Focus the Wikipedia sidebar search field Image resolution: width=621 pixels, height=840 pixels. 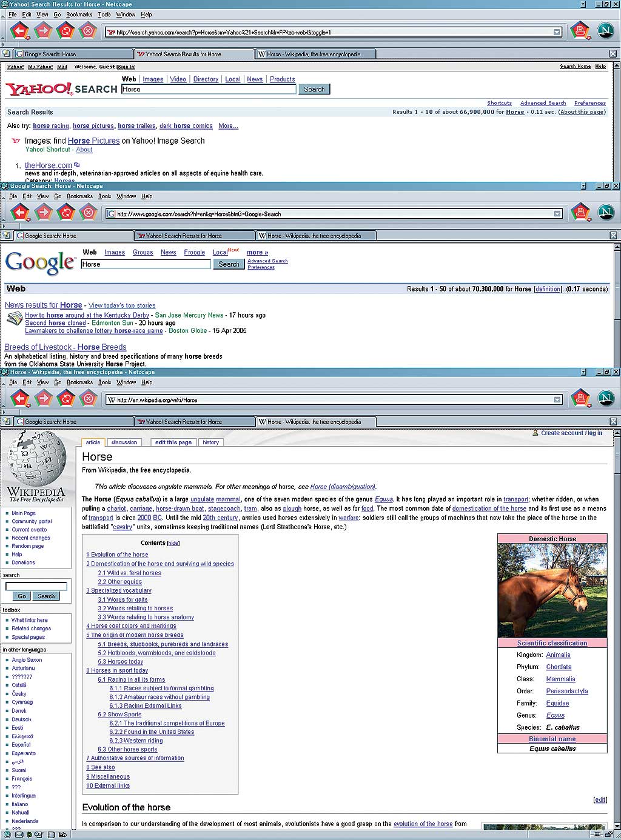click(36, 586)
